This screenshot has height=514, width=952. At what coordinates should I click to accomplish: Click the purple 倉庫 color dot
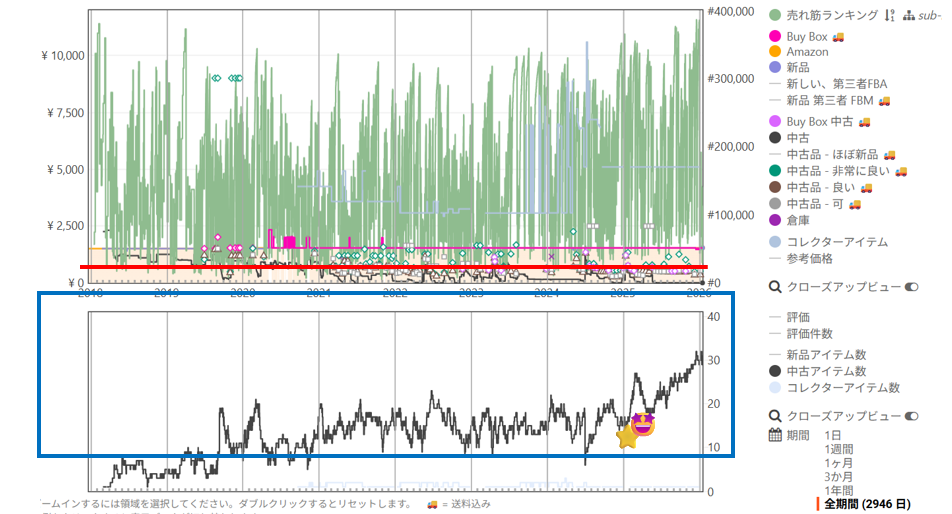point(775,220)
